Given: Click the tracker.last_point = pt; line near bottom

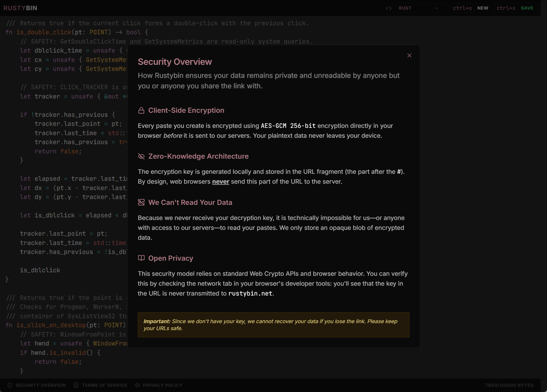Looking at the screenshot, I should [64, 234].
